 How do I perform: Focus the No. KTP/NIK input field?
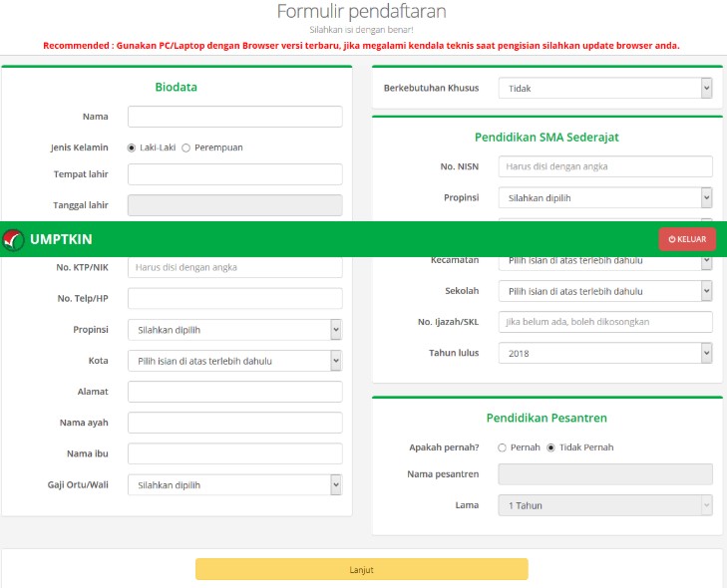[235, 267]
